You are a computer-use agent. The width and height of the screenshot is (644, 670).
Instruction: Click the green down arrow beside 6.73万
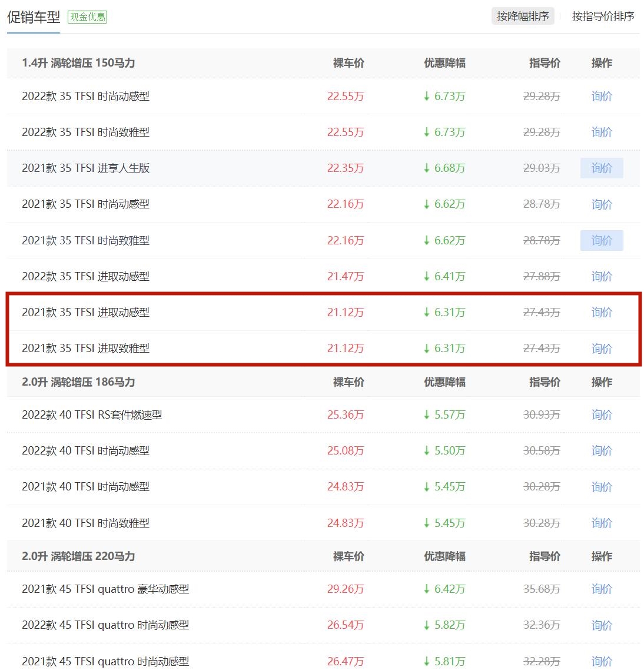point(426,97)
